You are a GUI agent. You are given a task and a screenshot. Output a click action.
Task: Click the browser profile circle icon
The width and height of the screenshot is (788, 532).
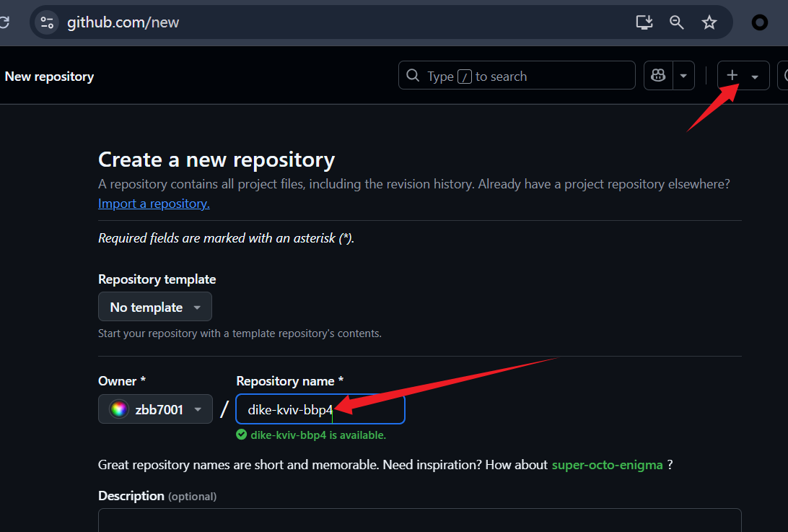759,22
